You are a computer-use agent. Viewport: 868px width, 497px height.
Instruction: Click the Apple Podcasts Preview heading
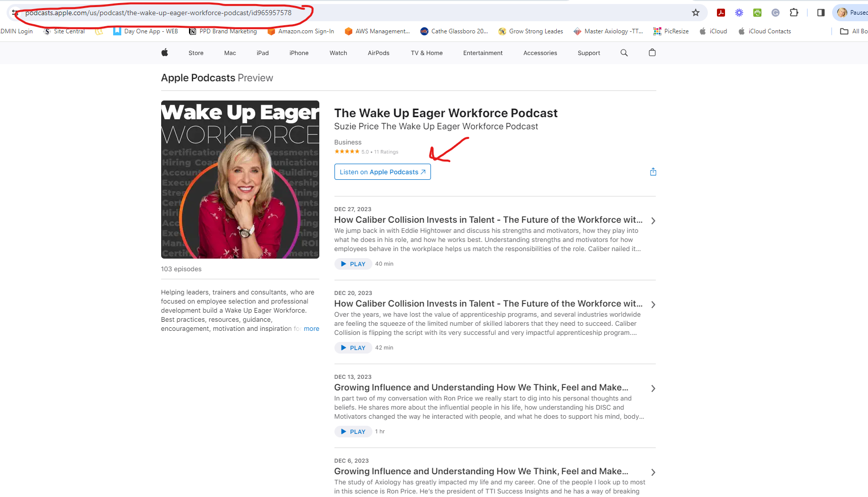coord(217,78)
